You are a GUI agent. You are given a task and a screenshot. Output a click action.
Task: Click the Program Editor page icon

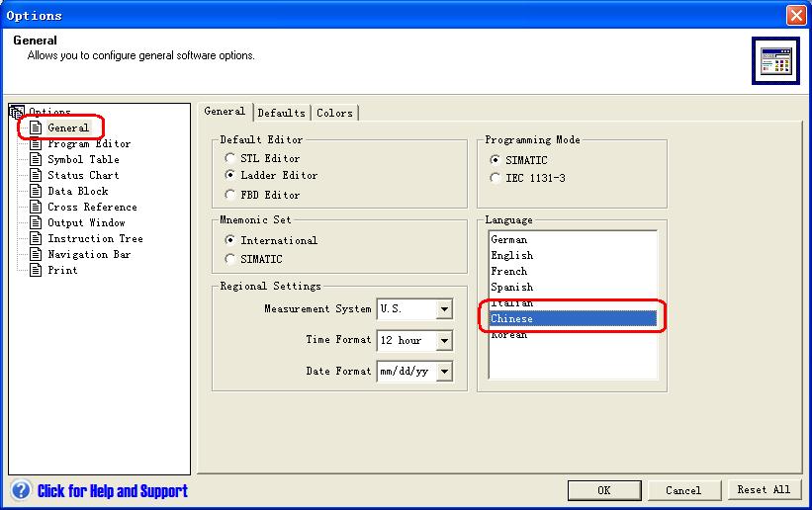pyautogui.click(x=36, y=144)
